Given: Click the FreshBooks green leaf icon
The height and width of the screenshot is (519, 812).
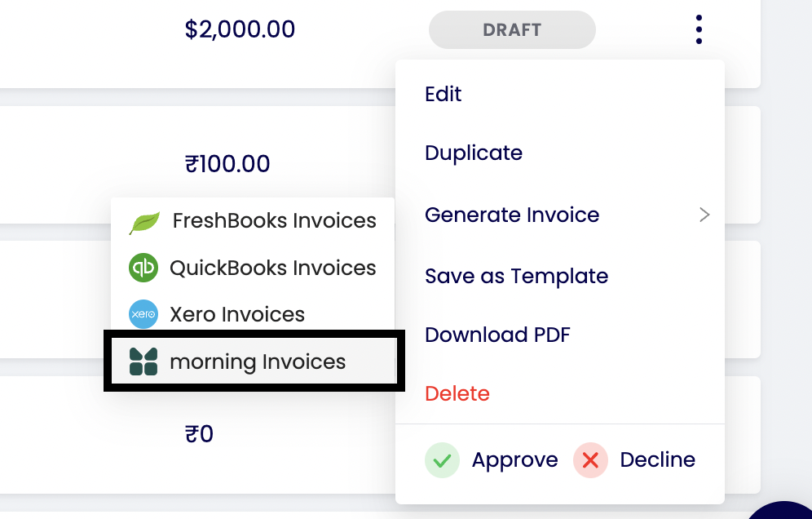Looking at the screenshot, I should [x=144, y=222].
